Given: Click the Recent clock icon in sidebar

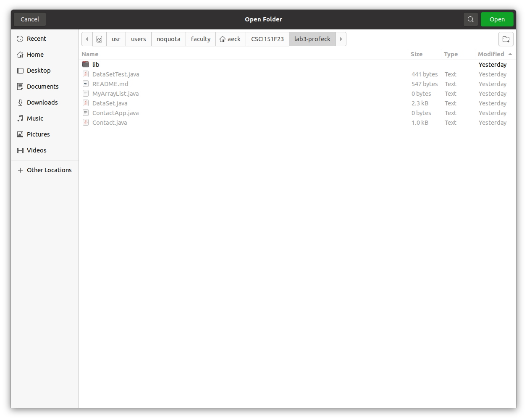Looking at the screenshot, I should click(x=20, y=39).
